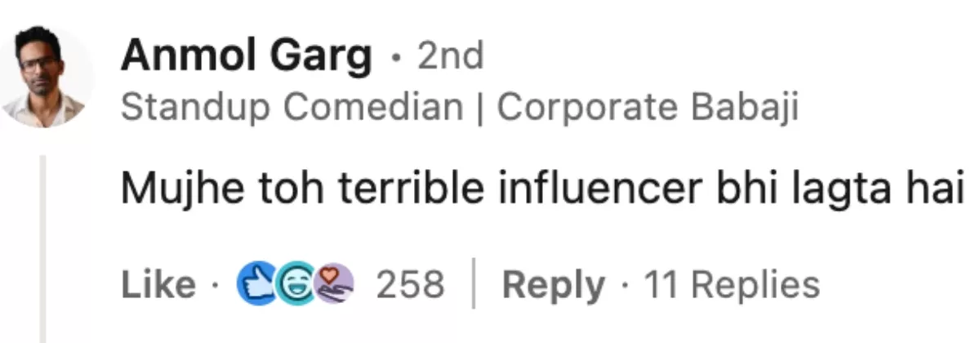Click the vertical divider before Reply

pyautogui.click(x=474, y=285)
